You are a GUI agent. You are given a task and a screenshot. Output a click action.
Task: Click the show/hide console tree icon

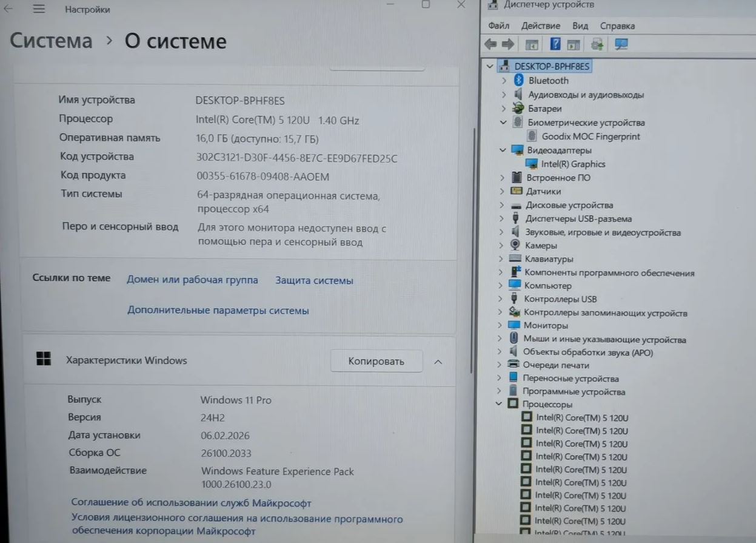[x=532, y=44]
